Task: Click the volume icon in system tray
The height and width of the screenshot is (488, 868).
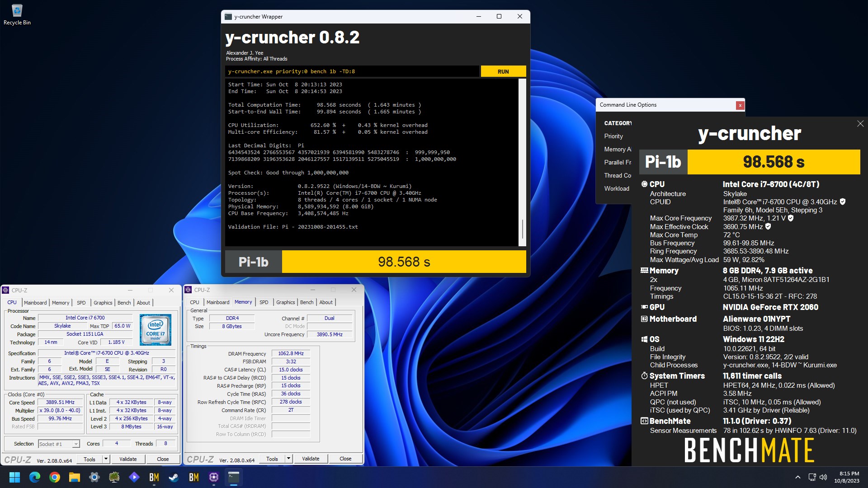Action: [x=823, y=477]
